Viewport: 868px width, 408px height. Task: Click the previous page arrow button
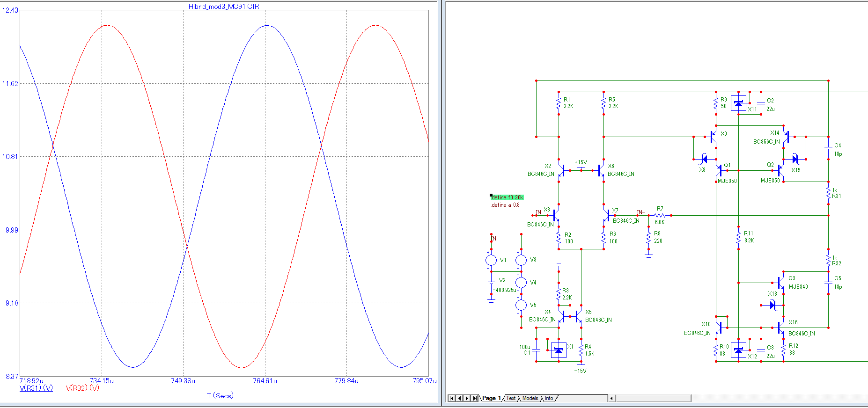pos(459,398)
